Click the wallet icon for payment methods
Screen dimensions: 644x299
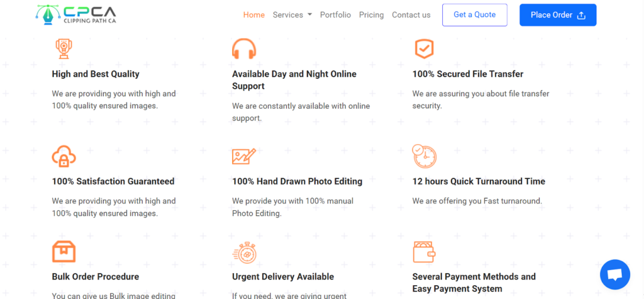425,252
